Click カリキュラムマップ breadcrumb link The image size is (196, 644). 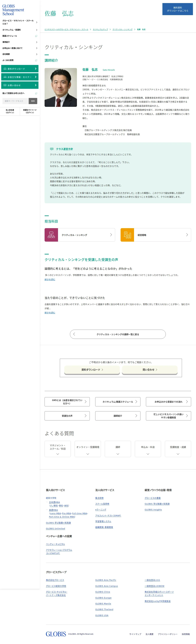[100, 29]
